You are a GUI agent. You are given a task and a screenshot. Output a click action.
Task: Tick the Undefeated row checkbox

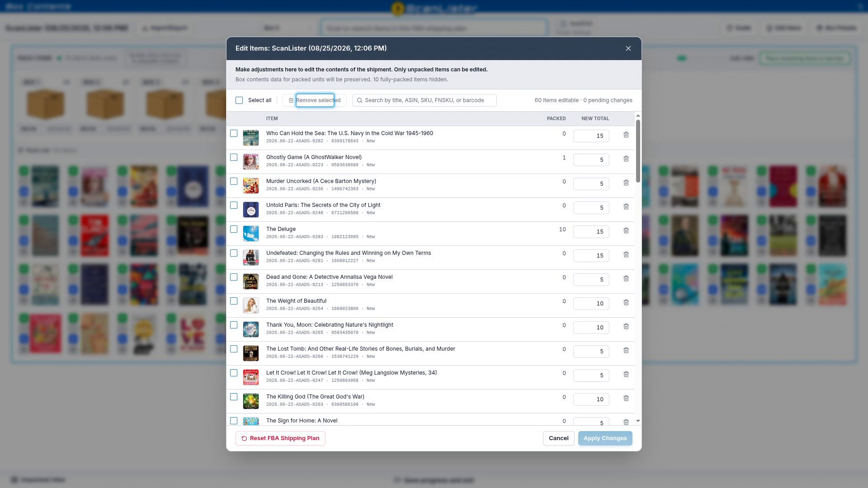pos(234,253)
